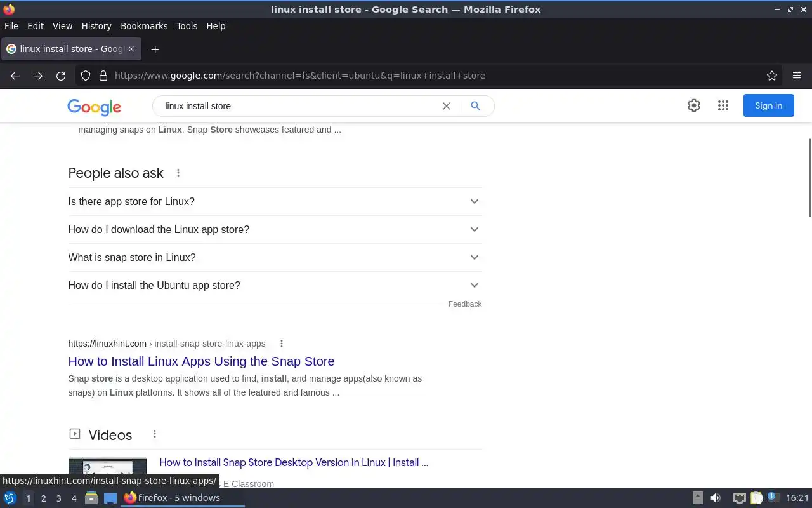This screenshot has width=812, height=508.
Task: Clear the Google search box text
Action: [447, 106]
